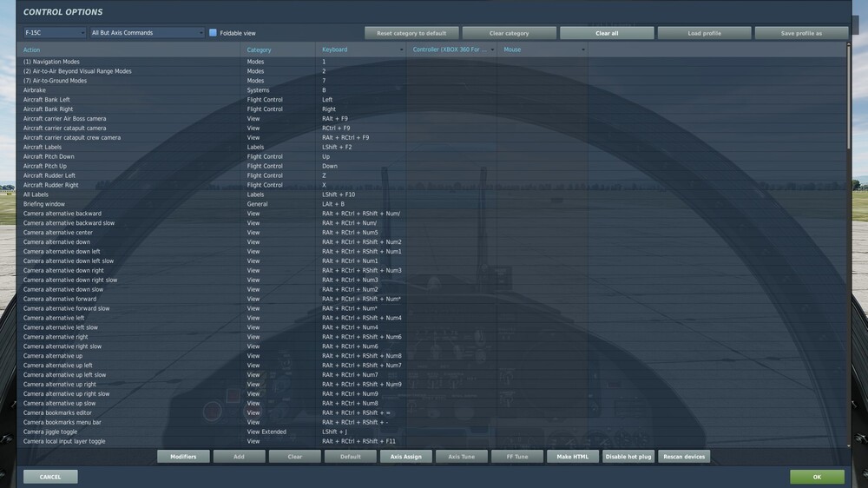868x488 pixels.
Task: Select the Airbrake action row
Action: click(x=432, y=89)
